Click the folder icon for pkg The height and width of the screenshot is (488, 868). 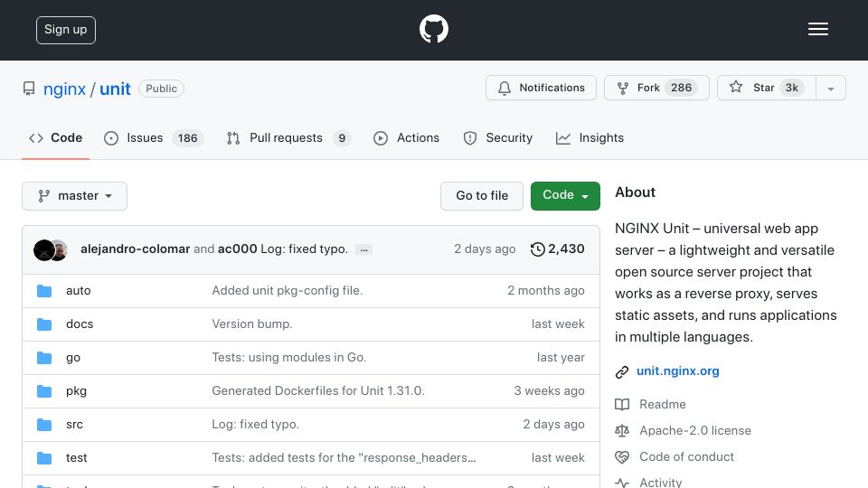[x=44, y=391]
